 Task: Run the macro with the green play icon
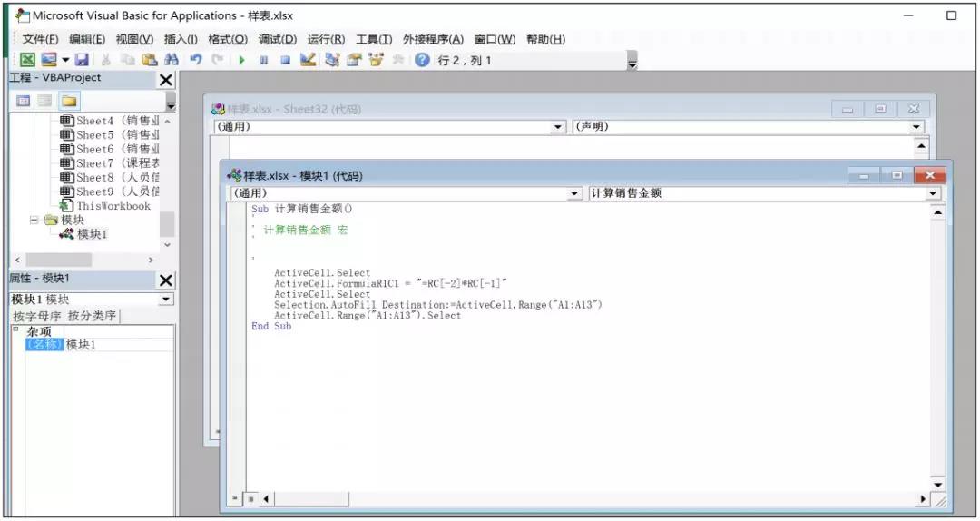click(x=242, y=60)
